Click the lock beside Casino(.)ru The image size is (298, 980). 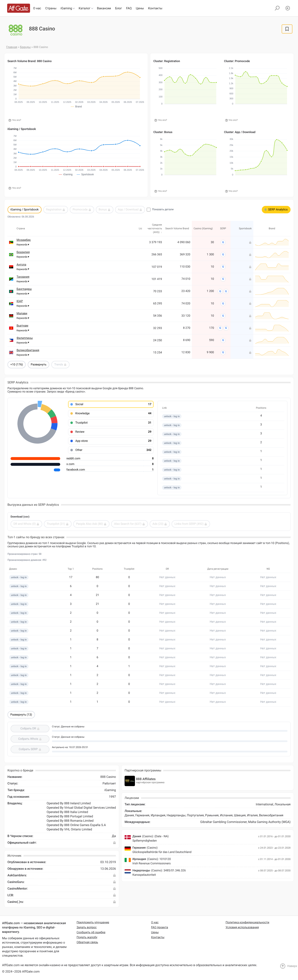coord(114,902)
